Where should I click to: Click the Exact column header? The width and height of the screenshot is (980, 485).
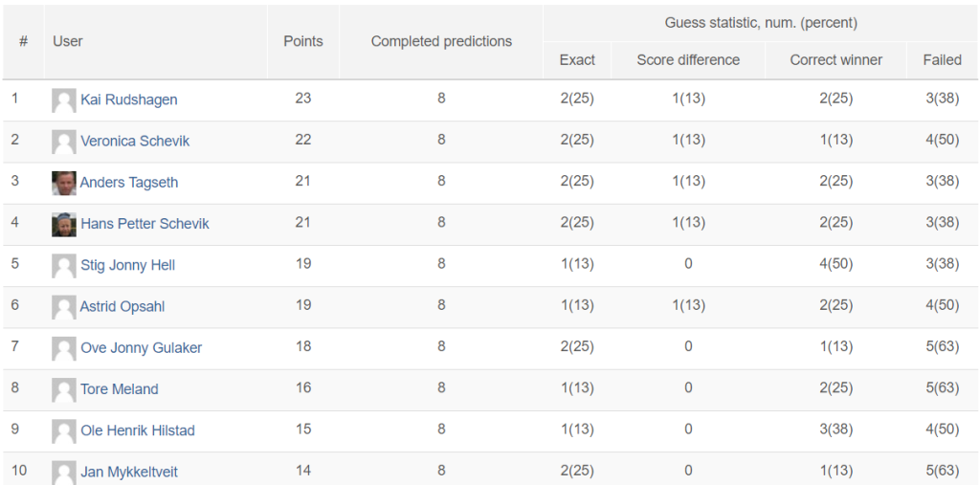(577, 60)
